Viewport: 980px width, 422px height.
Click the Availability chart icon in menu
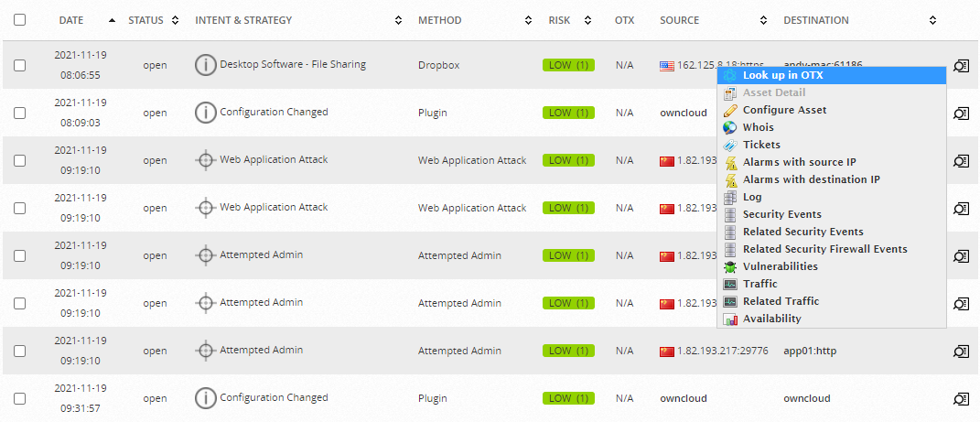730,319
